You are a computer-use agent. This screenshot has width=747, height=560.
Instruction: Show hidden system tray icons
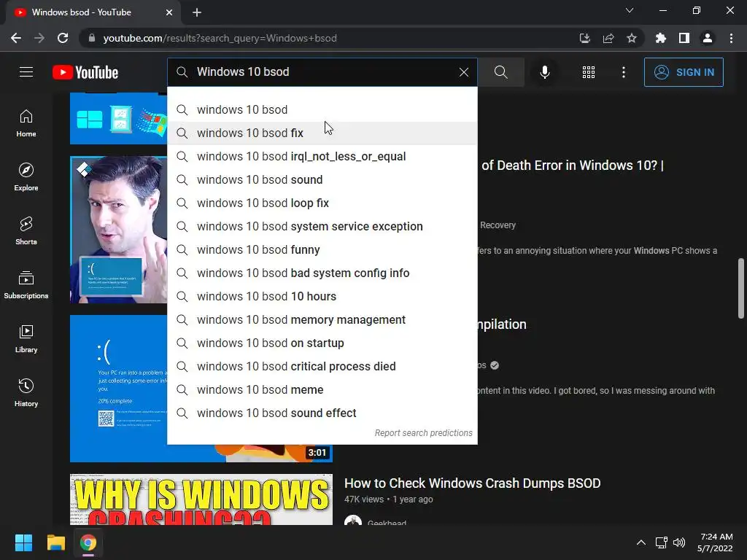(x=641, y=542)
